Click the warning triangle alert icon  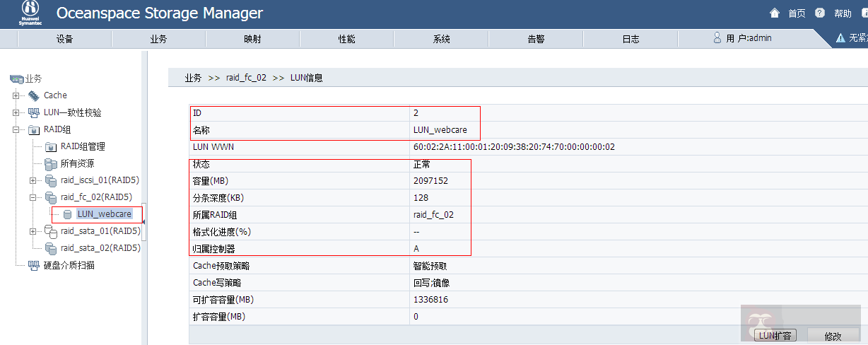tap(840, 38)
